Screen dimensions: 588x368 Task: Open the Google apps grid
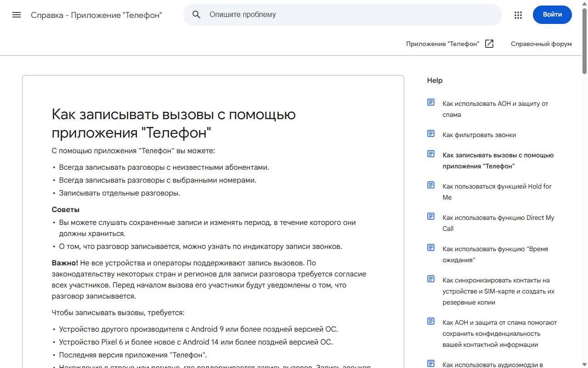(x=518, y=15)
